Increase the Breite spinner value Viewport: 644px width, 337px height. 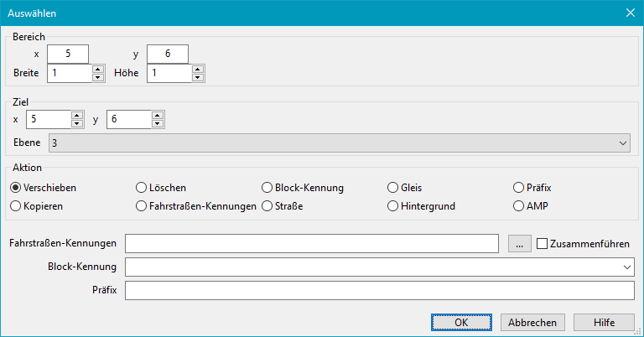[98, 70]
